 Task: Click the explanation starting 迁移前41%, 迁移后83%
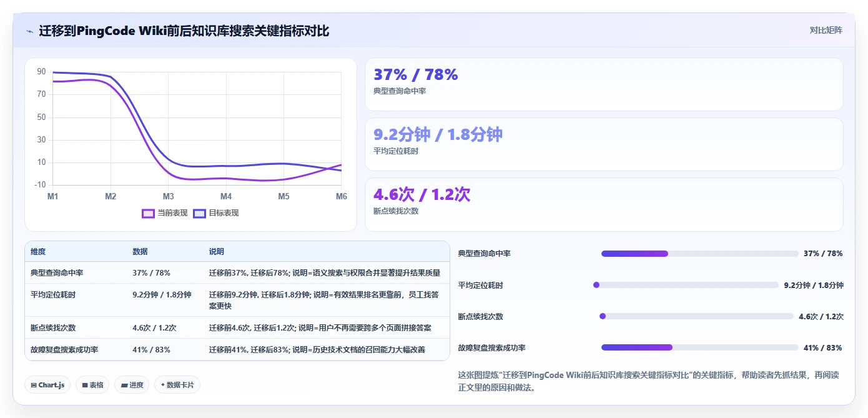(x=317, y=350)
